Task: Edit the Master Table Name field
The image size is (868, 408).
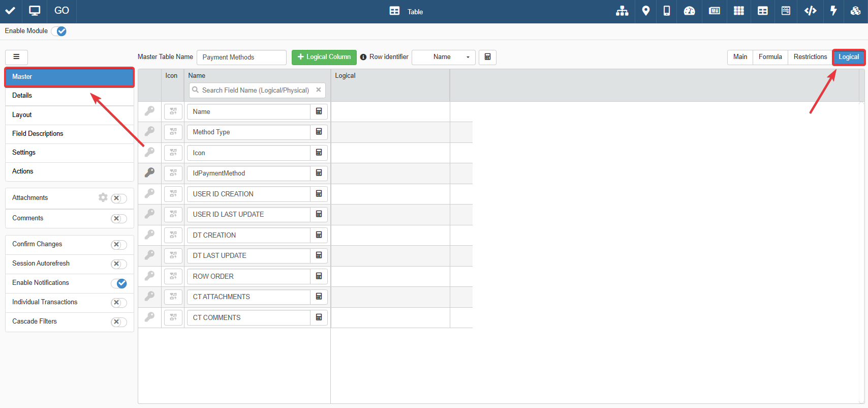Action: (241, 57)
